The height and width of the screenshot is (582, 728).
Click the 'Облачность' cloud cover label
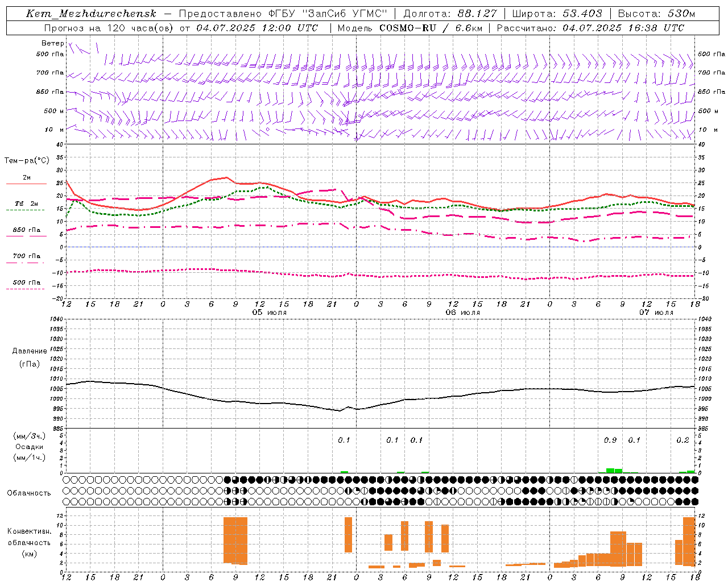(x=29, y=493)
